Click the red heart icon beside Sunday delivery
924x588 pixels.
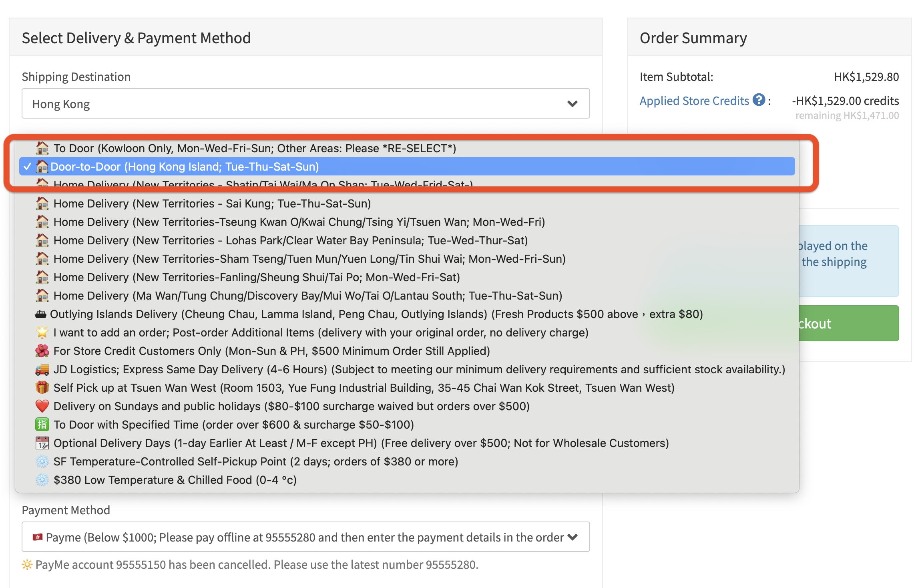[x=42, y=406]
